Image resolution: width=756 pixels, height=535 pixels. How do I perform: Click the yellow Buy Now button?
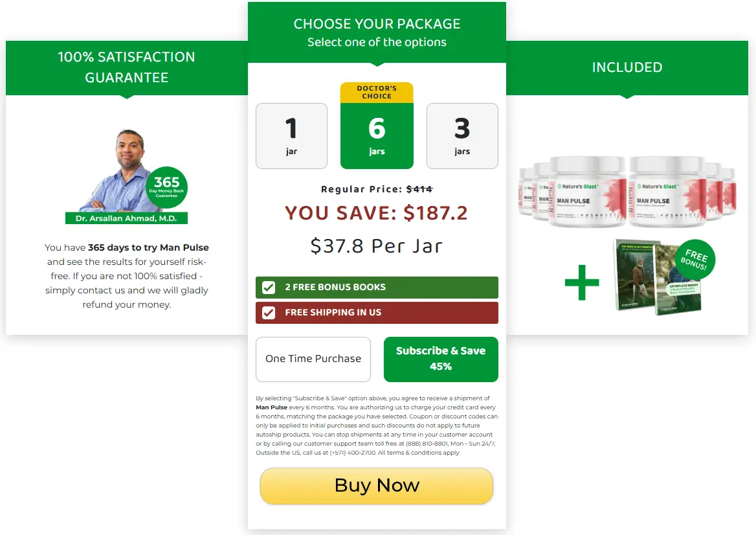(x=377, y=486)
